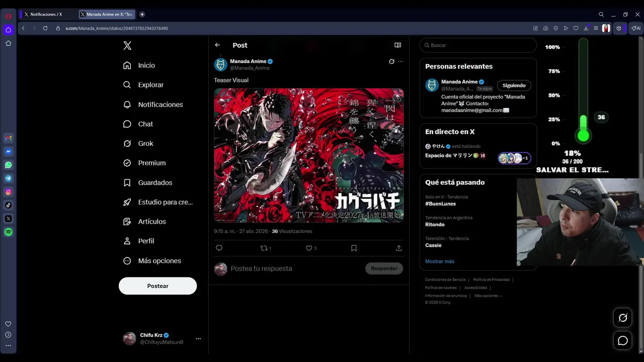Open Opera sidebar heart bookmarks icon
Image resolution: width=644 pixels, height=362 pixels.
(x=8, y=324)
